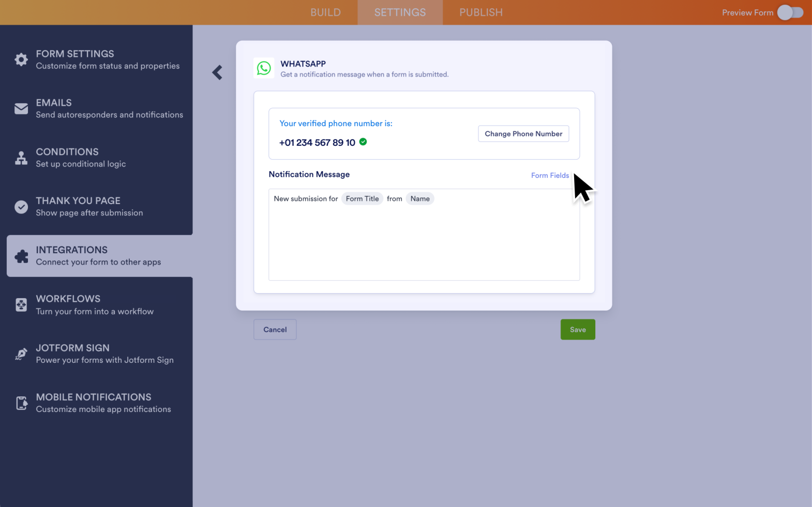The image size is (812, 507).
Task: Click the Mobile Notifications phone icon
Action: [21, 403]
